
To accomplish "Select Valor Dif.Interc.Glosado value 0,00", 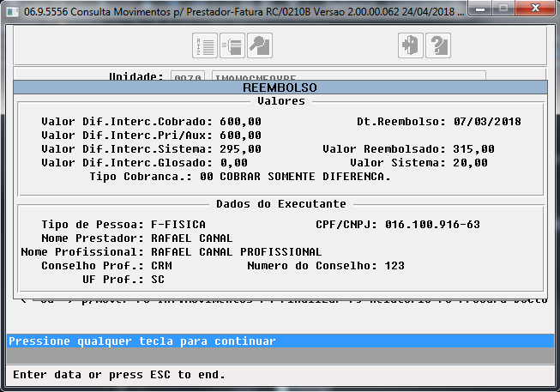I will [x=234, y=163].
